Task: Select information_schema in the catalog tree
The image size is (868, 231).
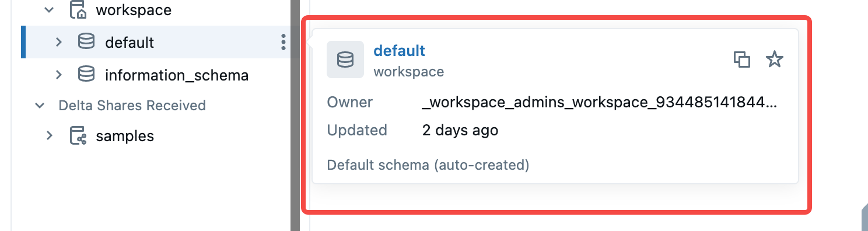Action: click(177, 75)
